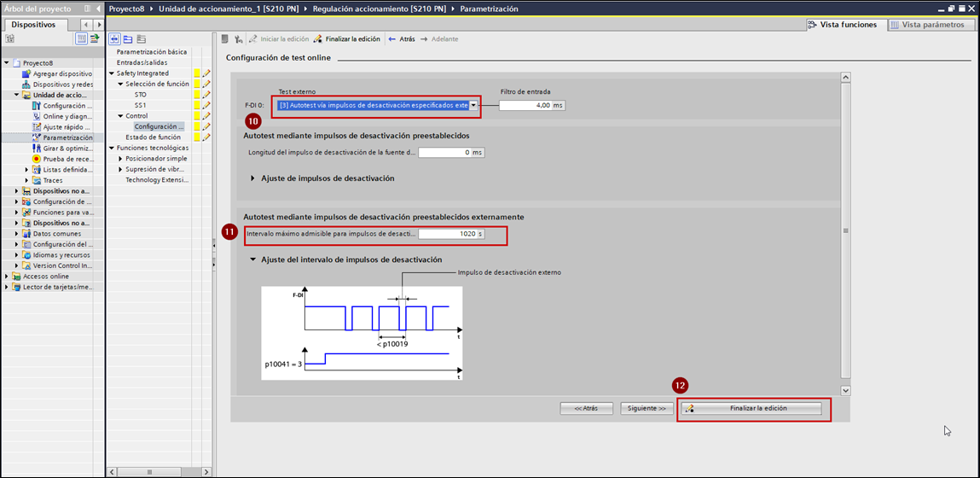Screen dimensions: 980x478
Task: Switch to the Vista parámetros tab
Action: click(x=928, y=25)
